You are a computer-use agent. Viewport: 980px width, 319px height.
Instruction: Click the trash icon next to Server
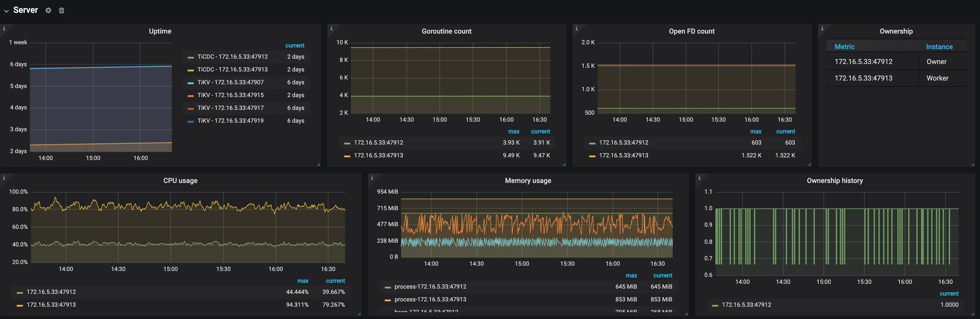tap(61, 10)
